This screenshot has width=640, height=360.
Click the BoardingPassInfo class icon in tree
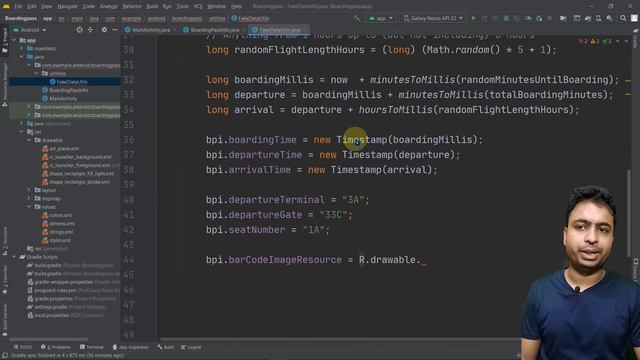[x=45, y=90]
